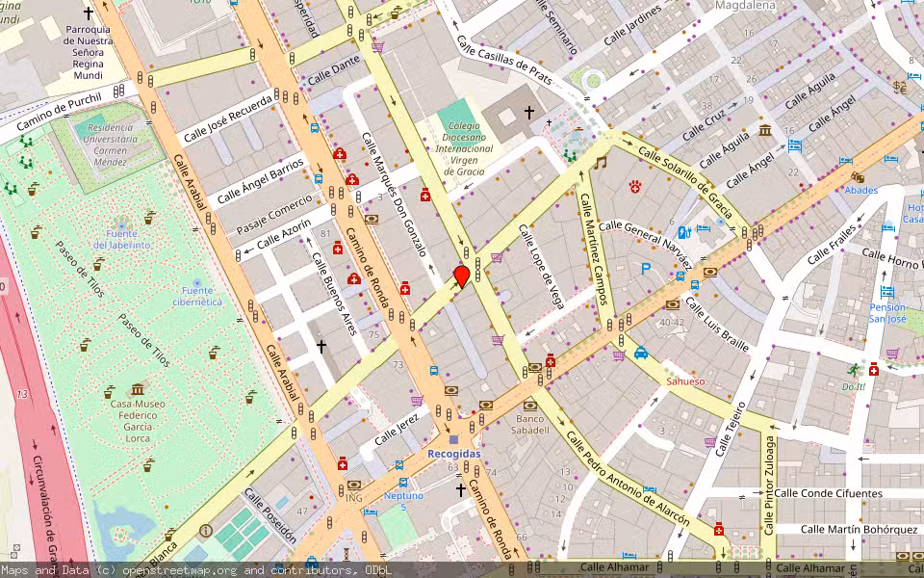The height and width of the screenshot is (578, 924).
Task: Select the Calle Pedro Antonio de Alarcón label
Action: 627,478
